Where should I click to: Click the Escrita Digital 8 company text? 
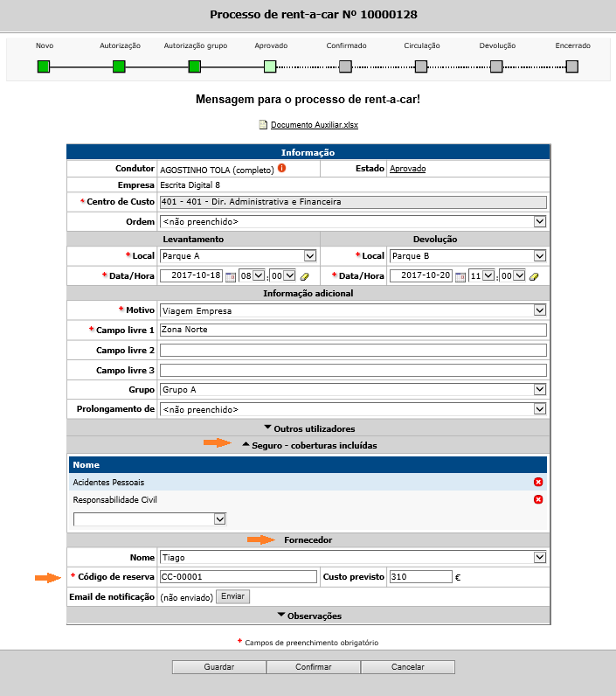[190, 185]
